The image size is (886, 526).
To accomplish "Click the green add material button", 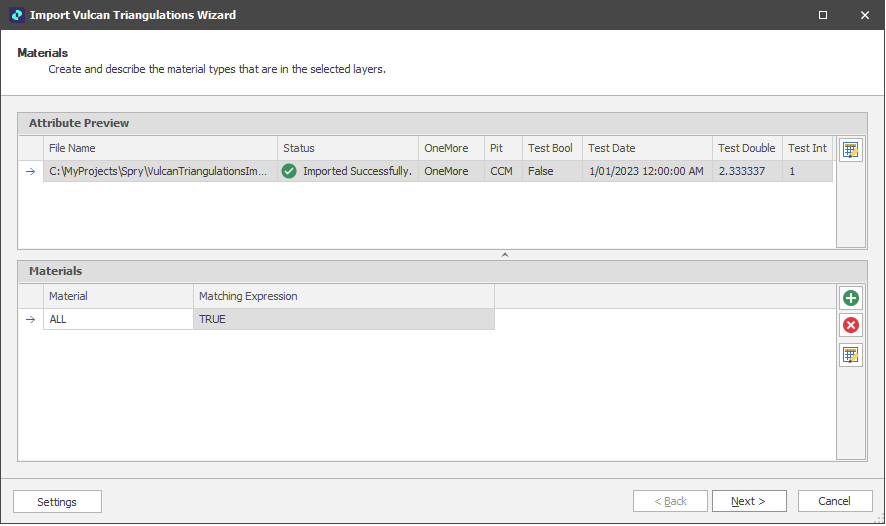I will 851,298.
